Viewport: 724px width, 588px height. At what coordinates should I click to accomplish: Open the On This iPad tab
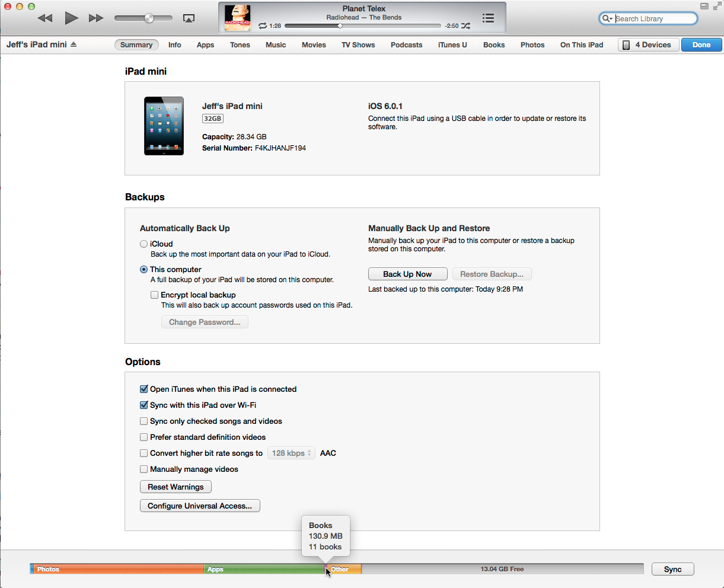click(582, 45)
